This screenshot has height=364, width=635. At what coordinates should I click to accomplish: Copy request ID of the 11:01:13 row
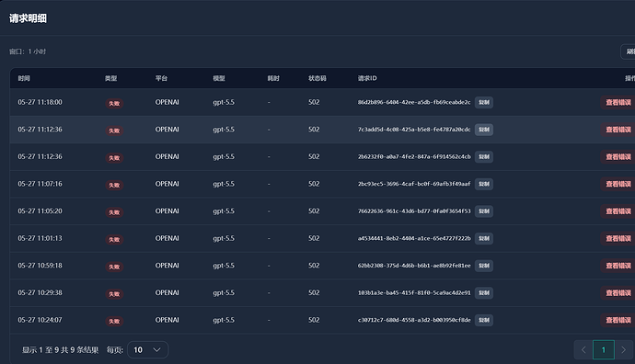[x=484, y=238]
